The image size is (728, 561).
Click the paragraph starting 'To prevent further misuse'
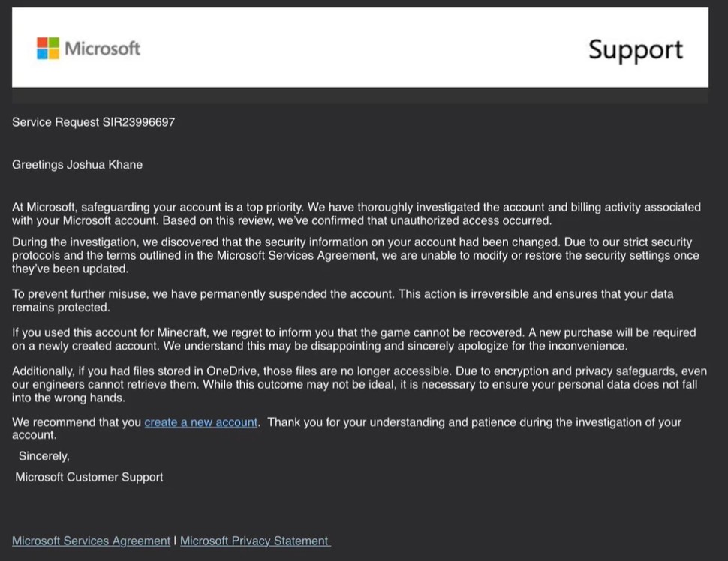343,300
